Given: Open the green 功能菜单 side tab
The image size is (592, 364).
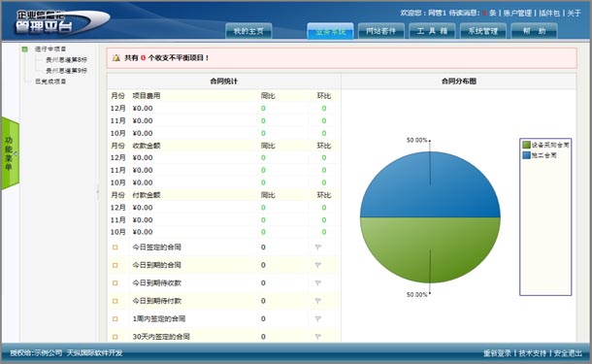Looking at the screenshot, I should point(10,153).
